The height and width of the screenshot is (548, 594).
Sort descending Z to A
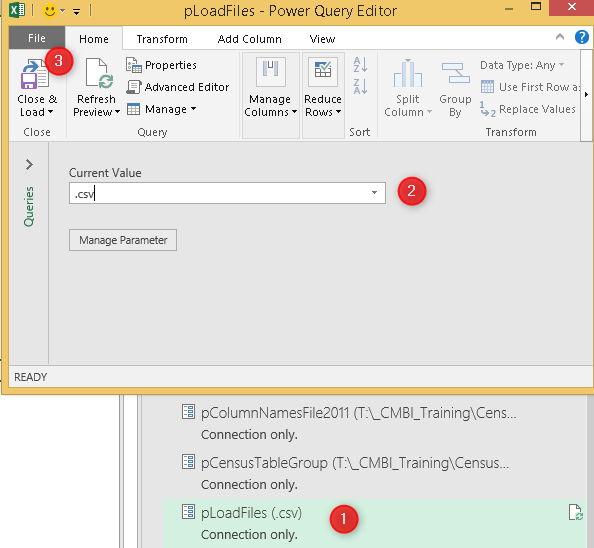(360, 87)
